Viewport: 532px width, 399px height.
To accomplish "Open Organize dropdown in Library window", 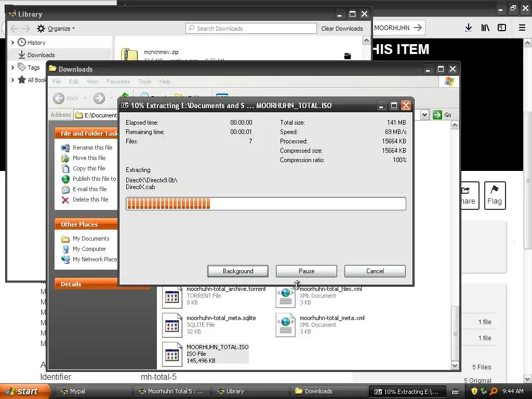I will pos(56,29).
